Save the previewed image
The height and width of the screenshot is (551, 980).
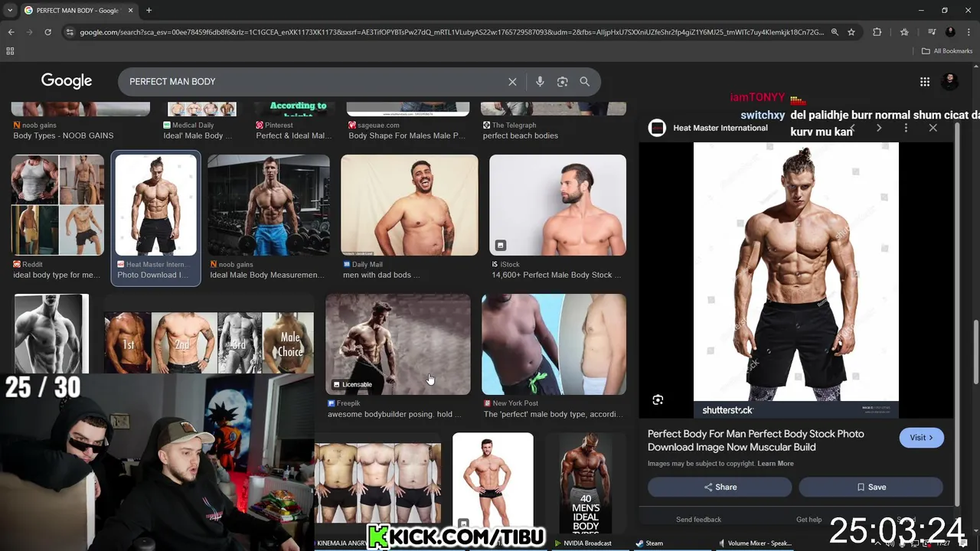pos(871,487)
